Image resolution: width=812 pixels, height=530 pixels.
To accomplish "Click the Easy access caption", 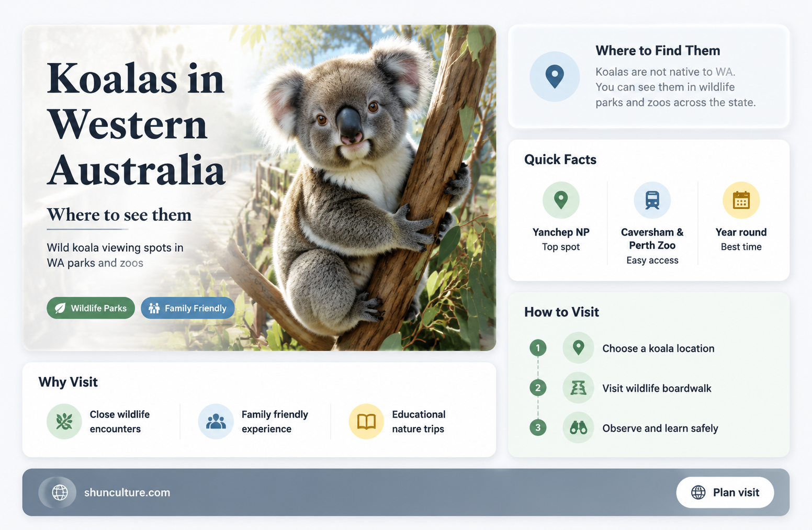I will click(x=652, y=261).
